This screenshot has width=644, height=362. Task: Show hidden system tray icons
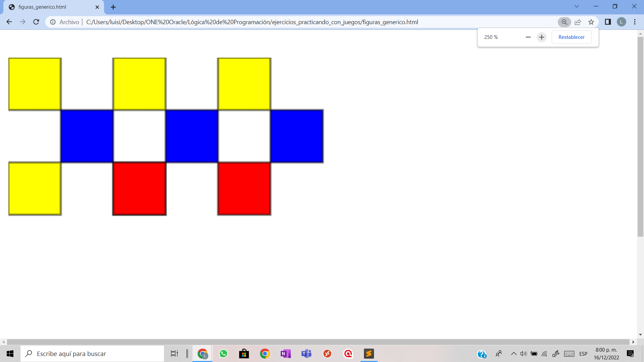point(514,354)
